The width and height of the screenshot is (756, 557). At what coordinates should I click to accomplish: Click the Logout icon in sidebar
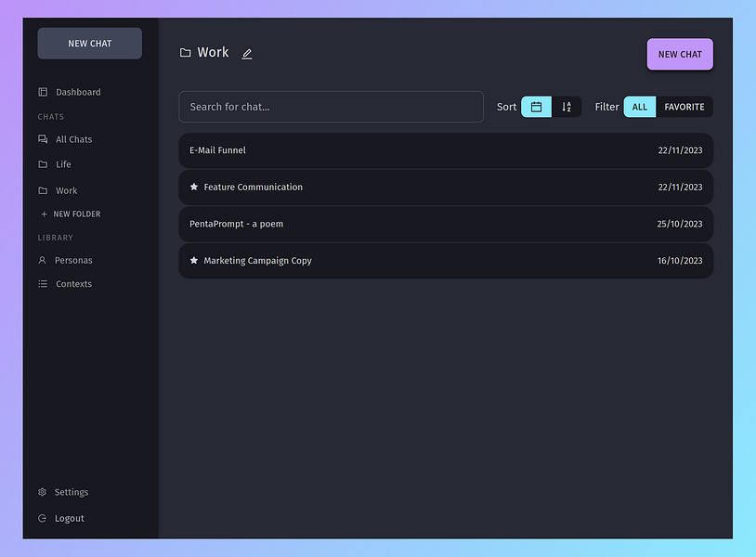click(43, 518)
